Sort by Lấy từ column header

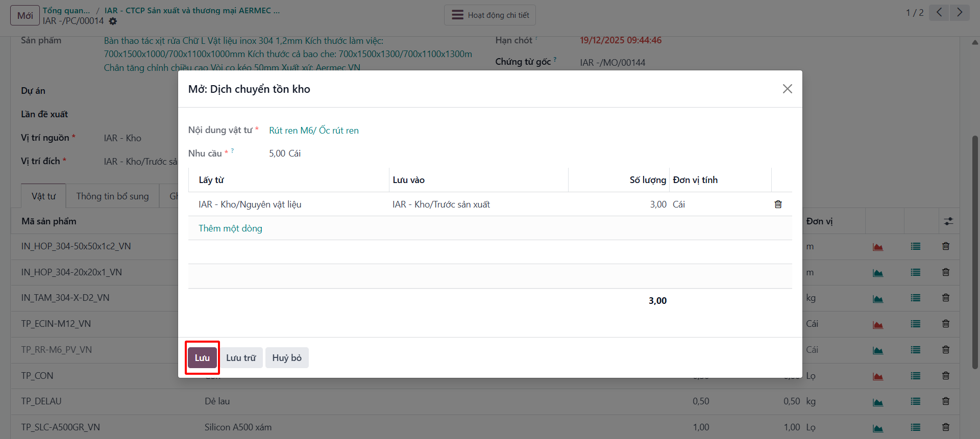coord(289,180)
